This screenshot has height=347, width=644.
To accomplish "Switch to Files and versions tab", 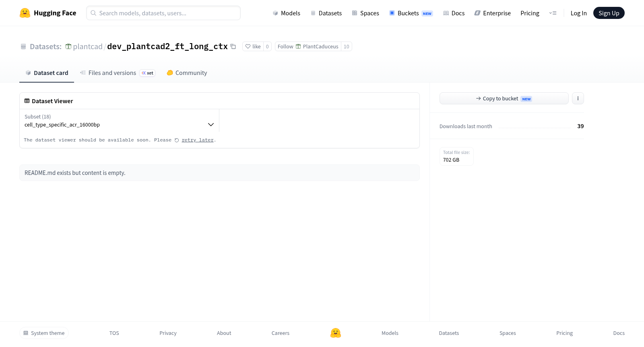I will tap(118, 73).
